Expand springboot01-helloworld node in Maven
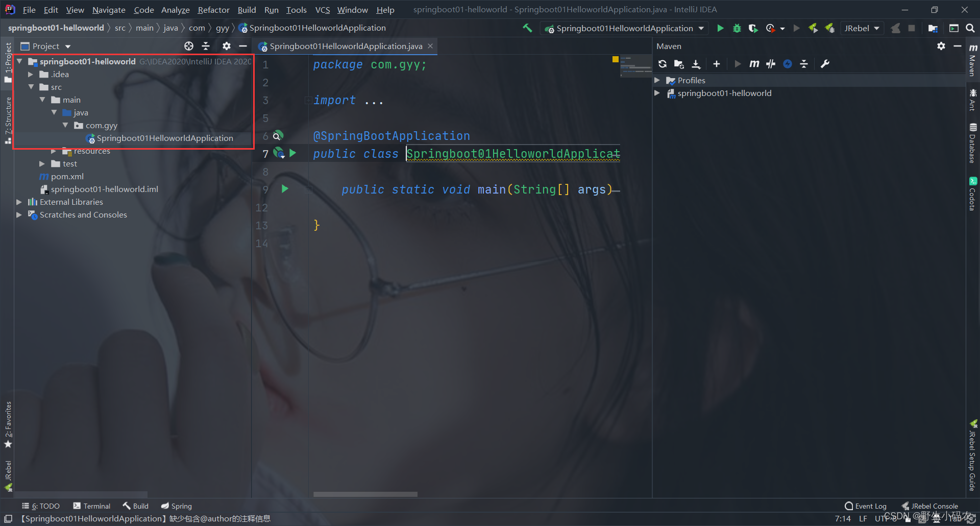 [657, 93]
